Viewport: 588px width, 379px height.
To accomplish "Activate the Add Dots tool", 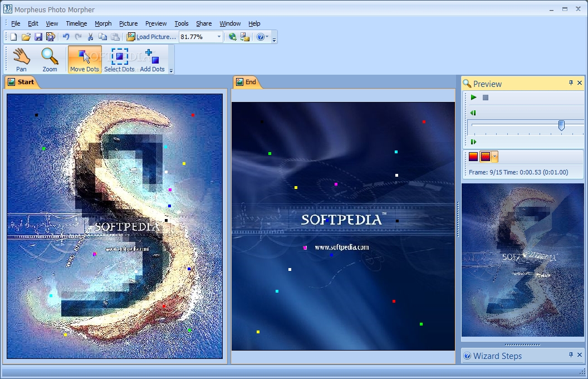I will point(152,60).
